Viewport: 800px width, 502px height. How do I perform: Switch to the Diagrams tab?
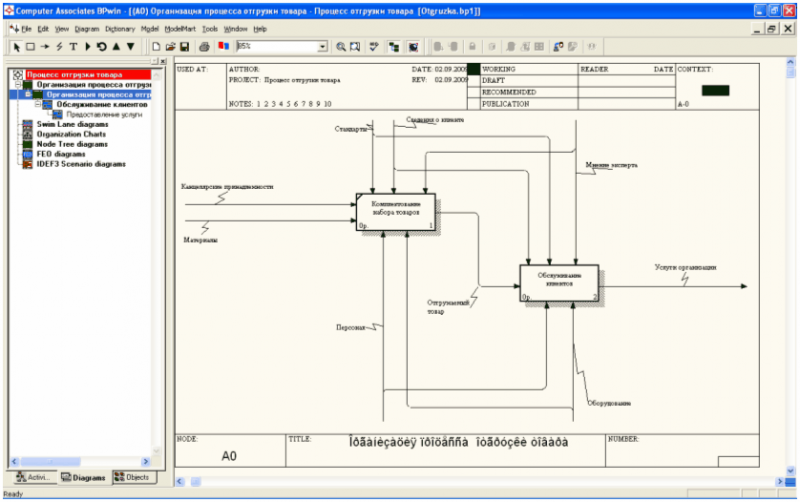[x=83, y=478]
